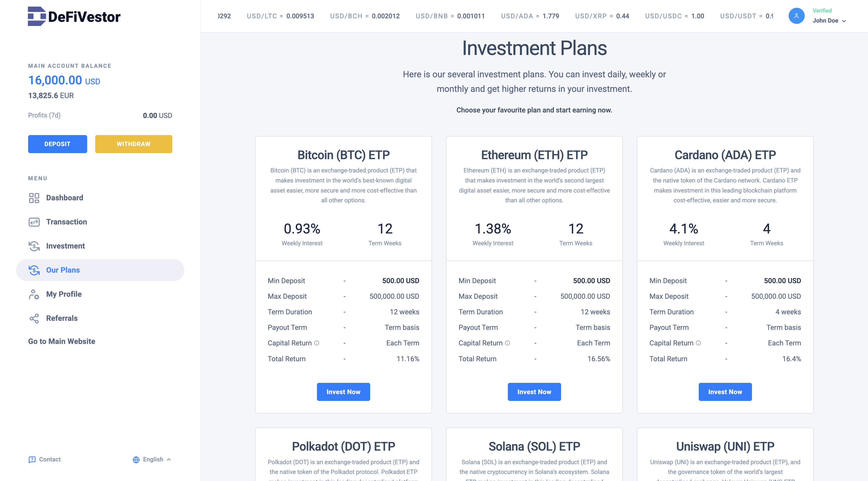
Task: Open the English language selector
Action: [x=152, y=459]
